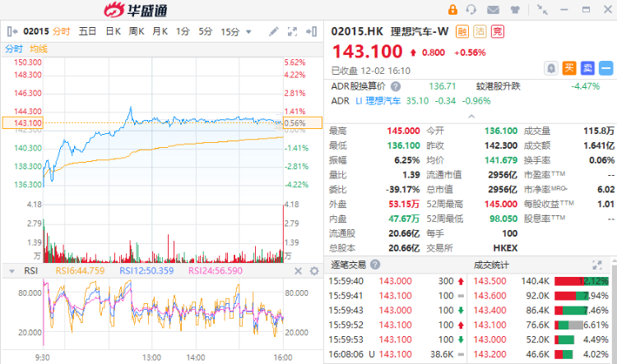Image resolution: width=617 pixels, height=364 pixels.
Task: Collapse ADR info section with chevron
Action: point(471,117)
